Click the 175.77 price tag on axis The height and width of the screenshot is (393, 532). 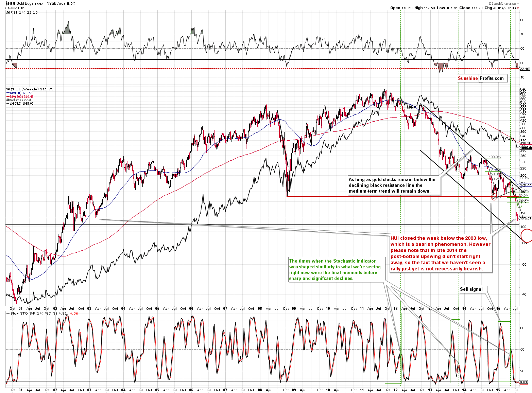coord(526,185)
